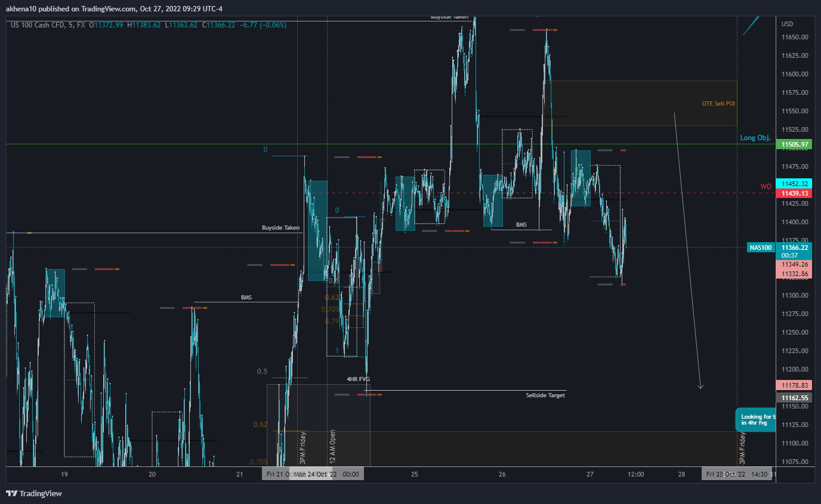Click the -6.77 (-0.06%) change value
Viewport: 821px width, 504px height.
(x=264, y=25)
